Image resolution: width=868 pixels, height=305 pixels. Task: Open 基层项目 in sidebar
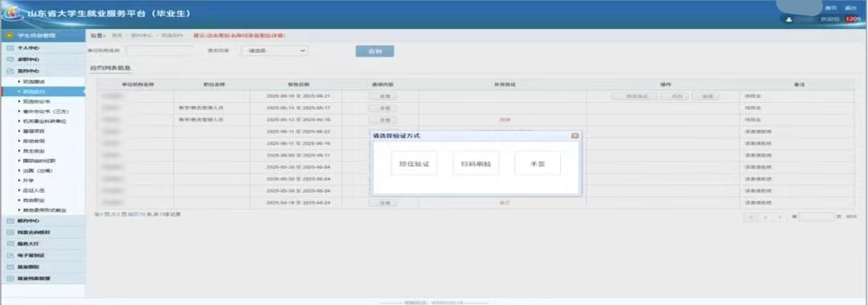coord(33,131)
